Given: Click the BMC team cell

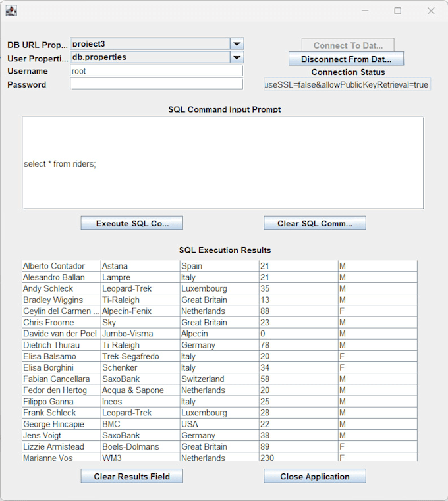Looking at the screenshot, I should [x=140, y=424].
